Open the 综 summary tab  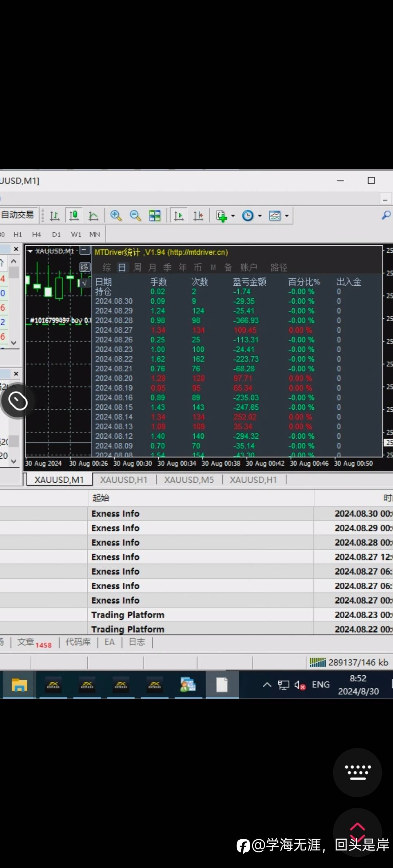(107, 268)
